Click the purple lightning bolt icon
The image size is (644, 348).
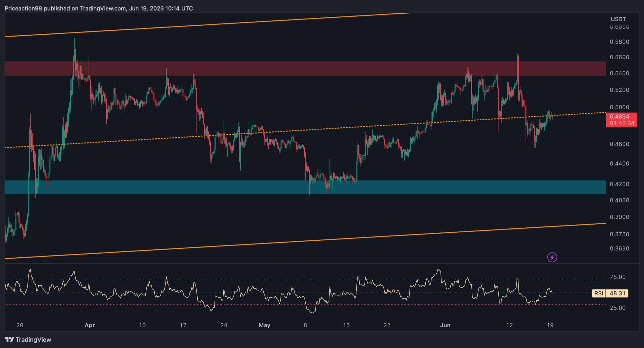(552, 257)
